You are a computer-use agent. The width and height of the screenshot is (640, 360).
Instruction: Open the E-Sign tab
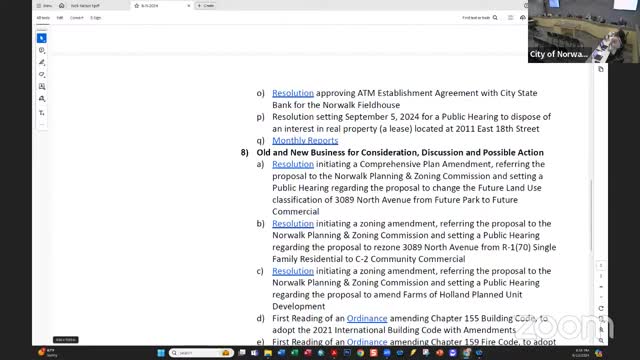pos(96,18)
